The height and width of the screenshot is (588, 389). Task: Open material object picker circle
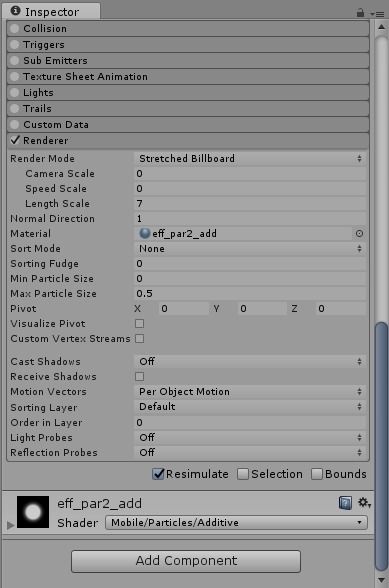click(359, 234)
